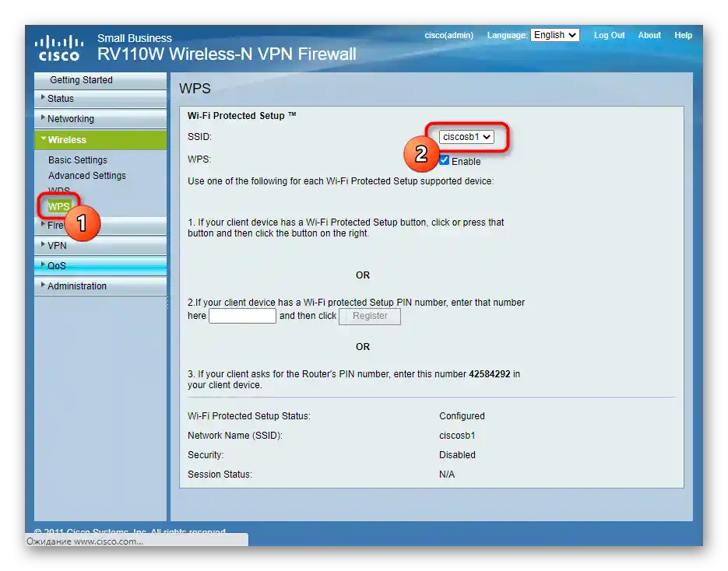Click the RV110W Wireless-N VPN Firewall title

pos(227,54)
